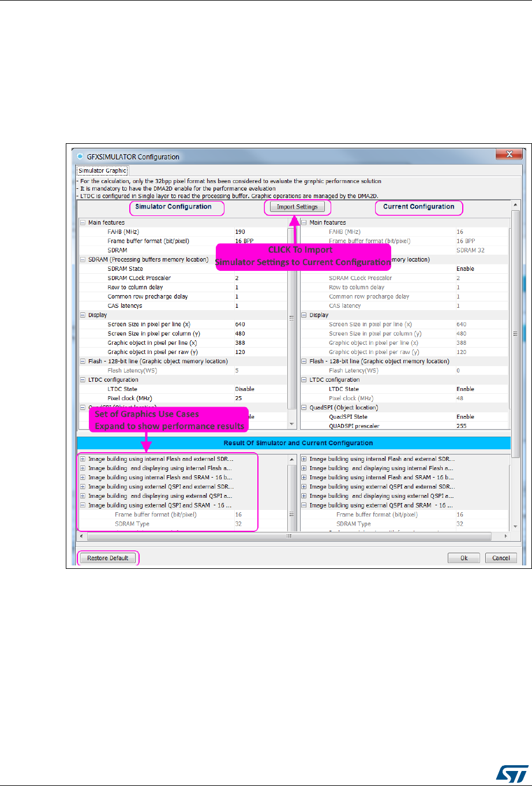
Task: Collapse LTDC configuration in Simulator Configuration
Action: (83, 379)
